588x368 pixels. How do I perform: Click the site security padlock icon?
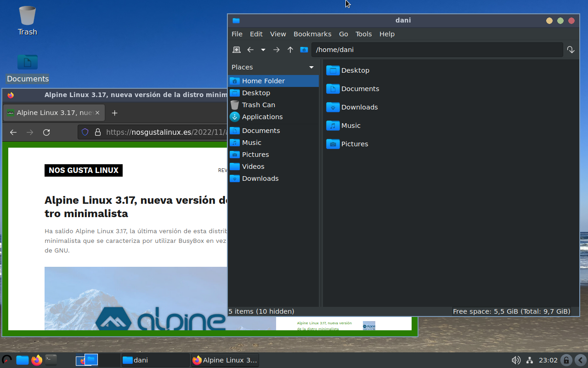[97, 132]
